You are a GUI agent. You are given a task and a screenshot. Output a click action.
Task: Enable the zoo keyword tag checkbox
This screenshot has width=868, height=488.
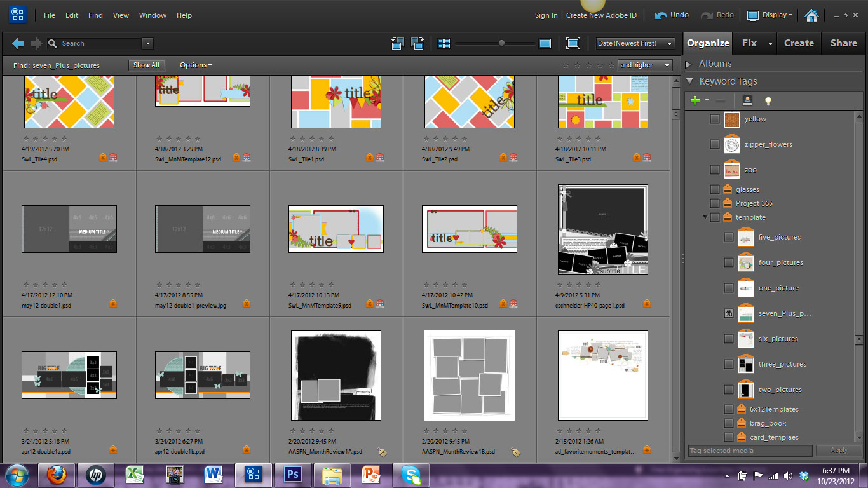[x=715, y=170]
